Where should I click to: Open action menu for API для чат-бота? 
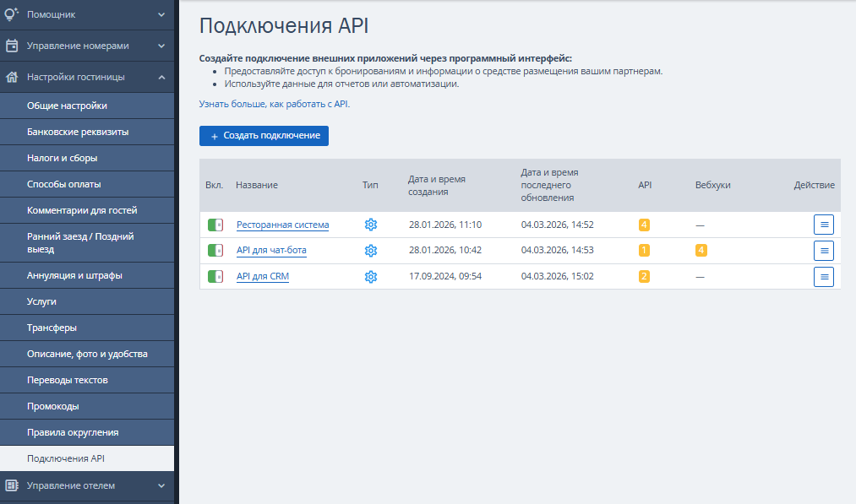pyautogui.click(x=823, y=251)
